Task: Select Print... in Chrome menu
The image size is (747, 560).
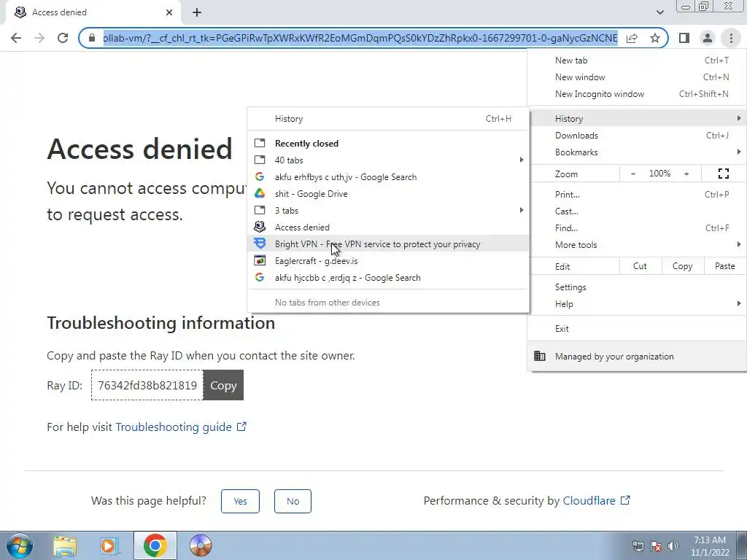Action: [x=636, y=194]
